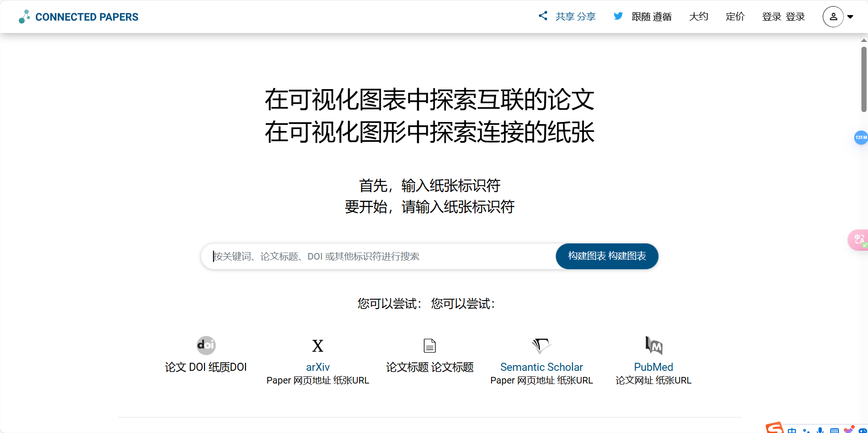
Task: Open the 大约 menu item
Action: (x=699, y=16)
